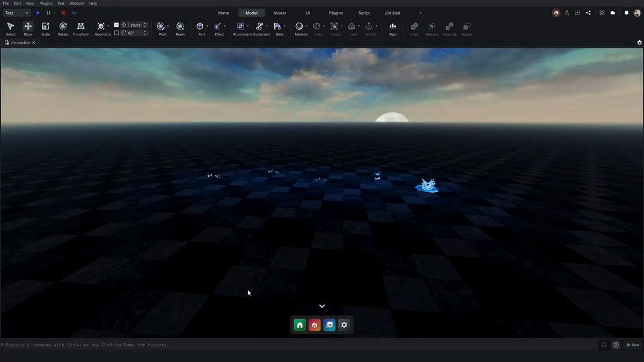This screenshot has width=644, height=362.
Task: Open the Plugins menu in the menu bar
Action: [46, 3]
